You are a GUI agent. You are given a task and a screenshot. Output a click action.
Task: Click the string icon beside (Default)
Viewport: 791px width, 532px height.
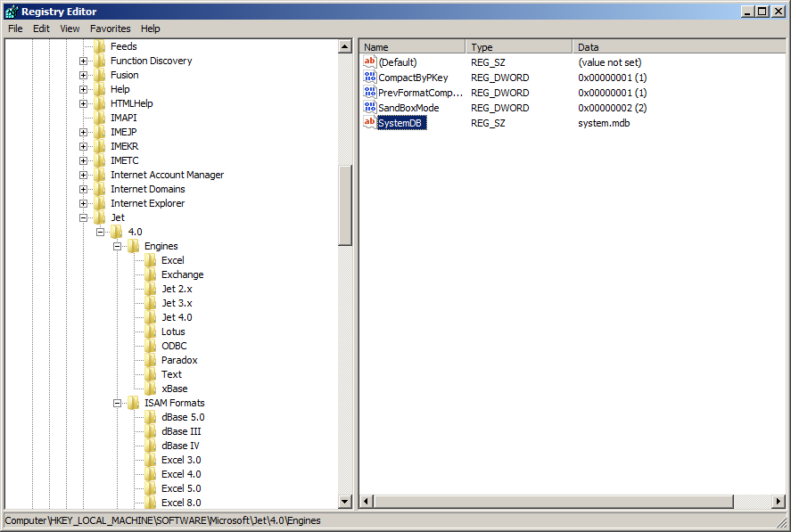click(x=369, y=62)
